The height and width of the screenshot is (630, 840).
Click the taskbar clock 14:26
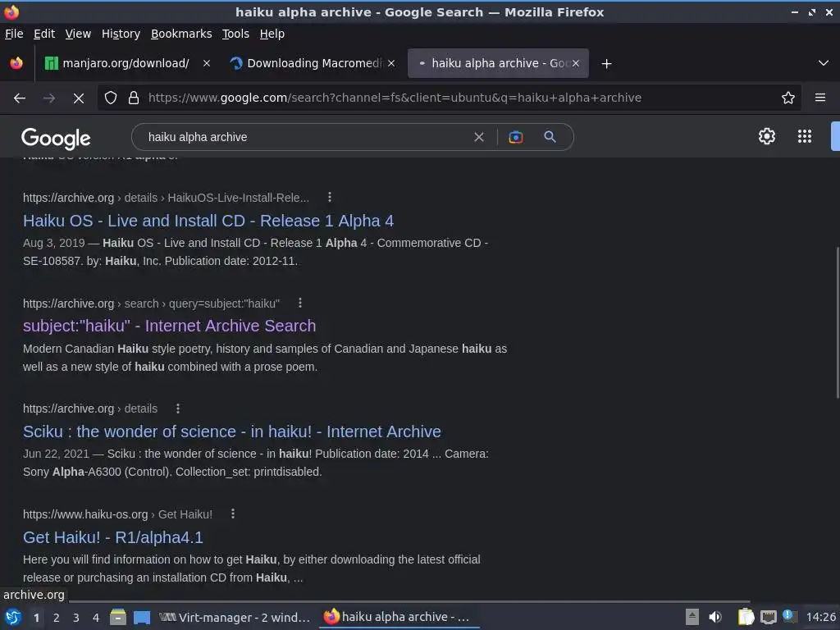pos(820,617)
